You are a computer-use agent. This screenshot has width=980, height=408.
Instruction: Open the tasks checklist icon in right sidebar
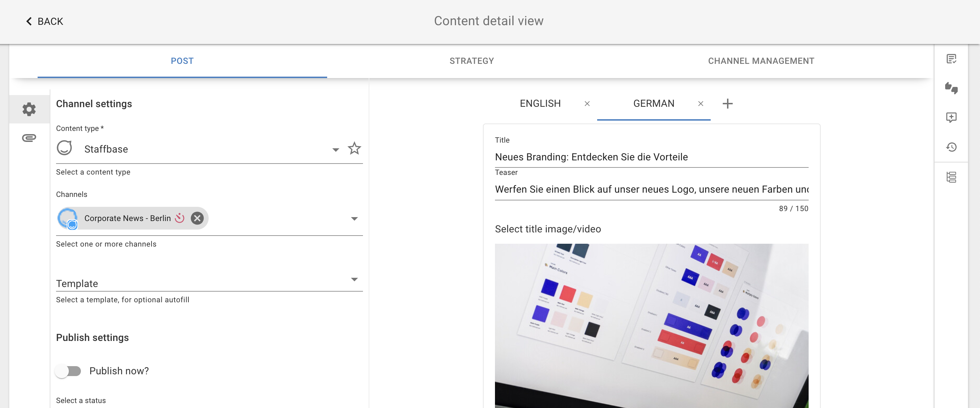951,59
